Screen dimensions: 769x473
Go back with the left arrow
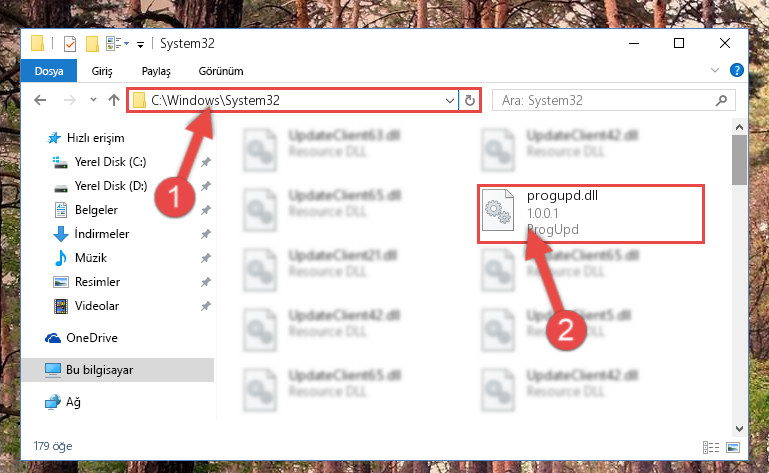[x=40, y=100]
